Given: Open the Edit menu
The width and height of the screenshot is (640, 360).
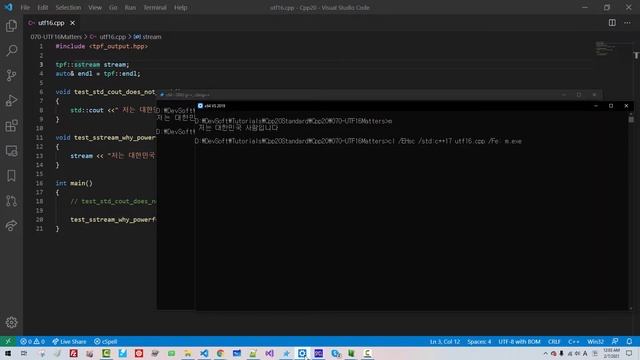Looking at the screenshot, I should pyautogui.click(x=42, y=7).
